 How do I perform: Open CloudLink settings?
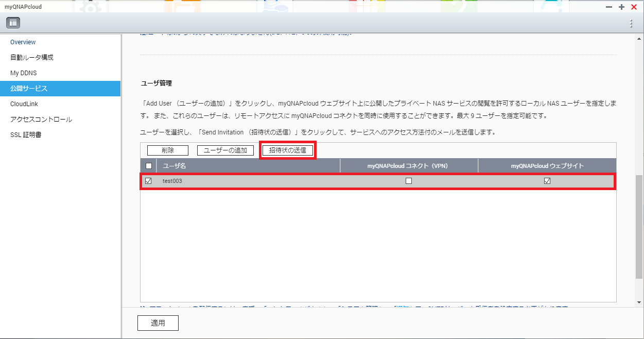click(x=24, y=104)
